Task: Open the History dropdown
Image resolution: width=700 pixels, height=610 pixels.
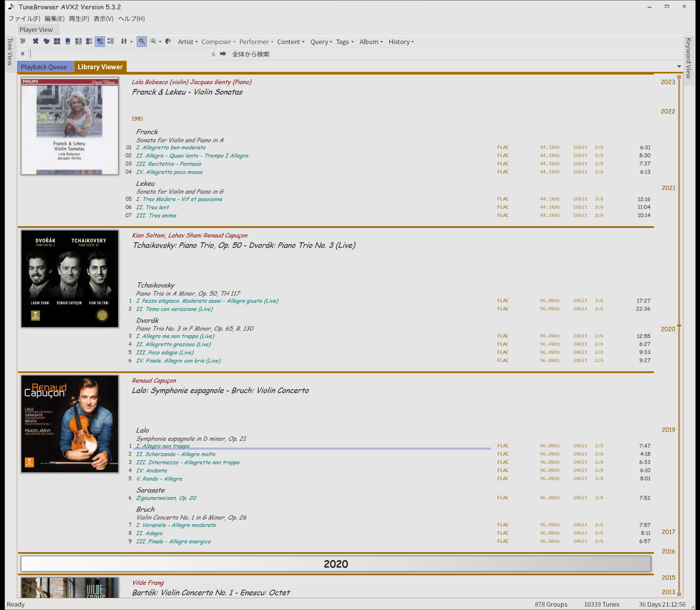Action: coord(401,42)
